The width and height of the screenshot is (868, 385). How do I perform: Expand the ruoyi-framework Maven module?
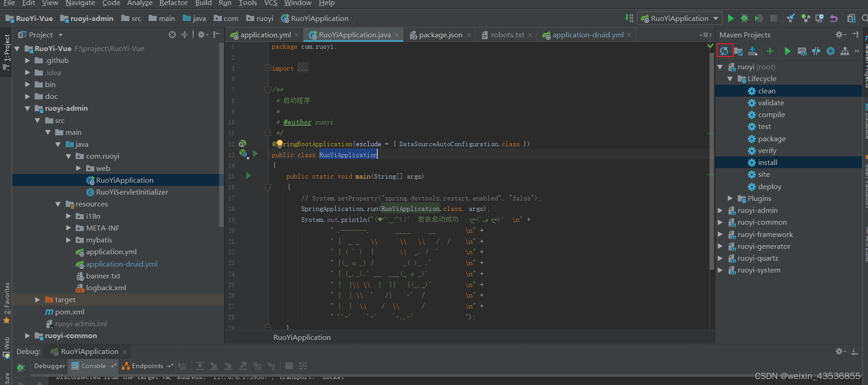pyautogui.click(x=720, y=234)
